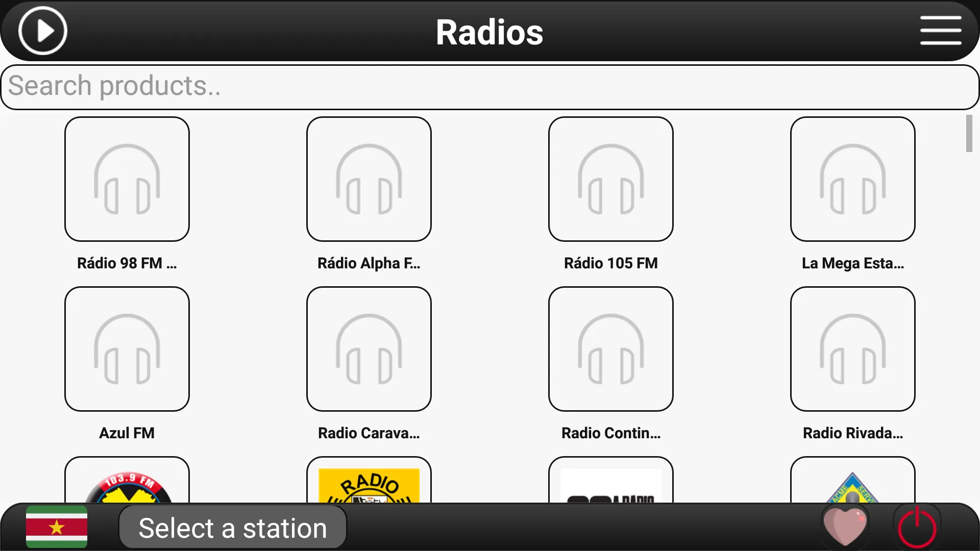
Task: Toggle power off using red button
Action: tap(919, 528)
